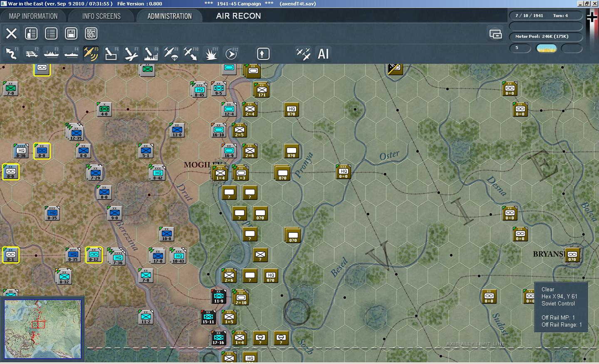Click the up-arrow box toolbar icon
The image size is (599, 364).
pos(263,54)
